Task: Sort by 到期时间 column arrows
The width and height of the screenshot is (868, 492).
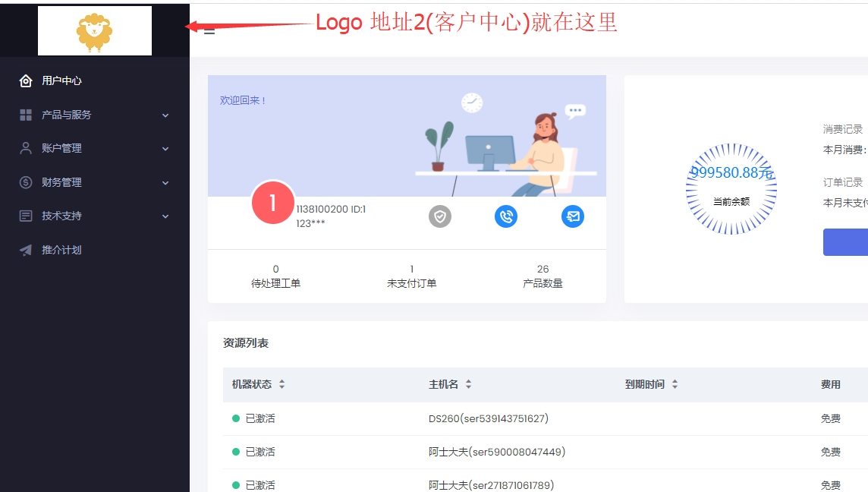Action: (x=675, y=384)
